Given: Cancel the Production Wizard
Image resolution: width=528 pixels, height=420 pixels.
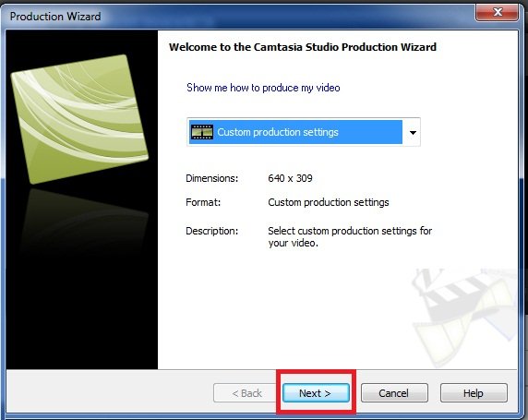Looking at the screenshot, I should pos(394,392).
